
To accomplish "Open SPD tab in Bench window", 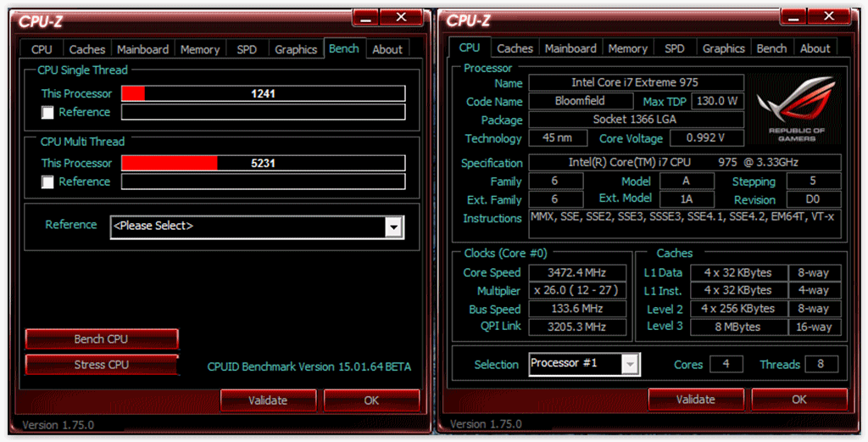I will click(x=247, y=49).
